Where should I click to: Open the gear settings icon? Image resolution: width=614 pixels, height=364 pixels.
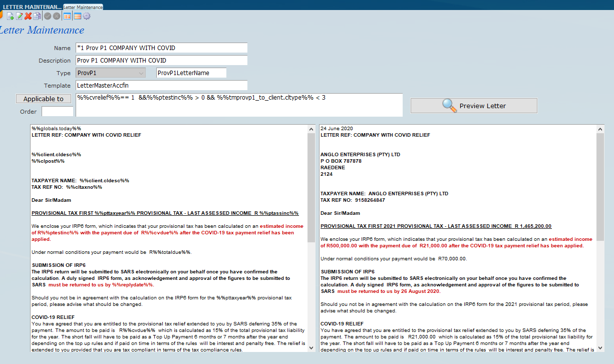pos(87,16)
